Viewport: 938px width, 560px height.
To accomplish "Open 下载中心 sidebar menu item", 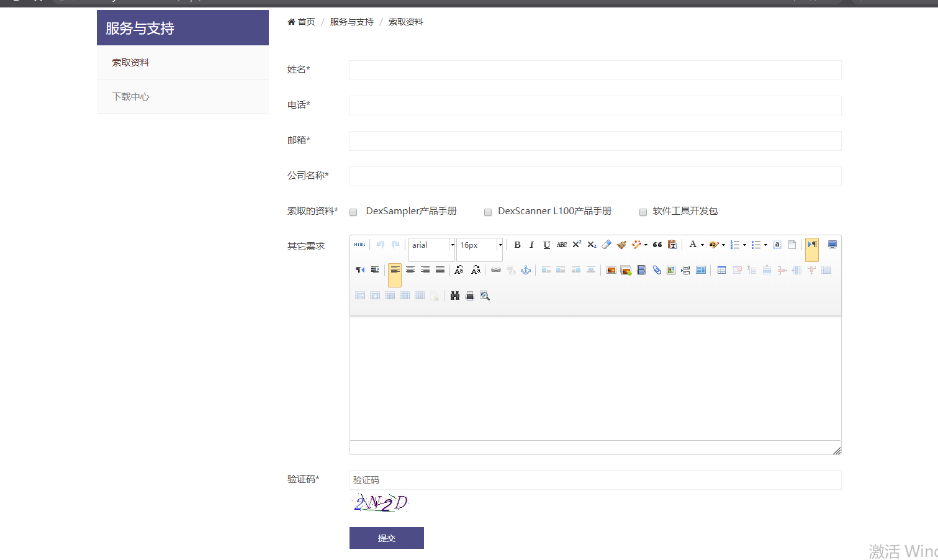I will point(183,96).
